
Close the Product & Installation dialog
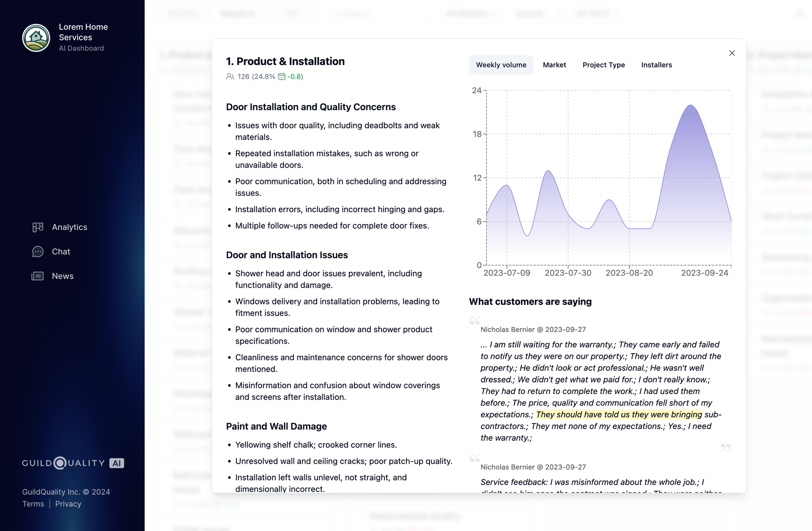732,53
